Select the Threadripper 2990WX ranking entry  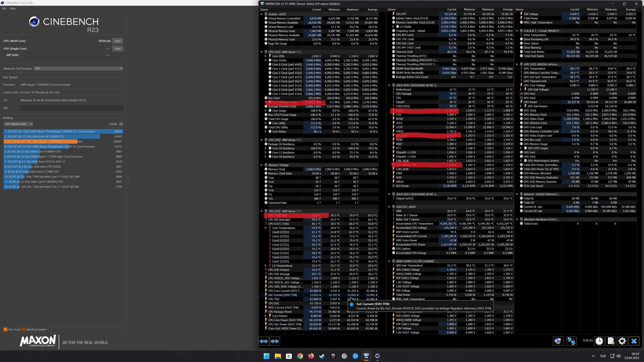[63, 131]
